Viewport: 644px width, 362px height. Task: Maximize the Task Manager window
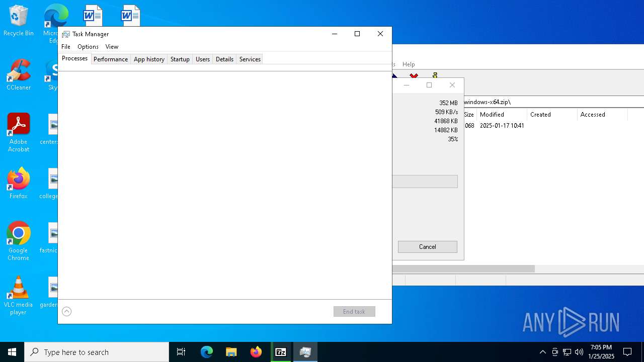[357, 34]
